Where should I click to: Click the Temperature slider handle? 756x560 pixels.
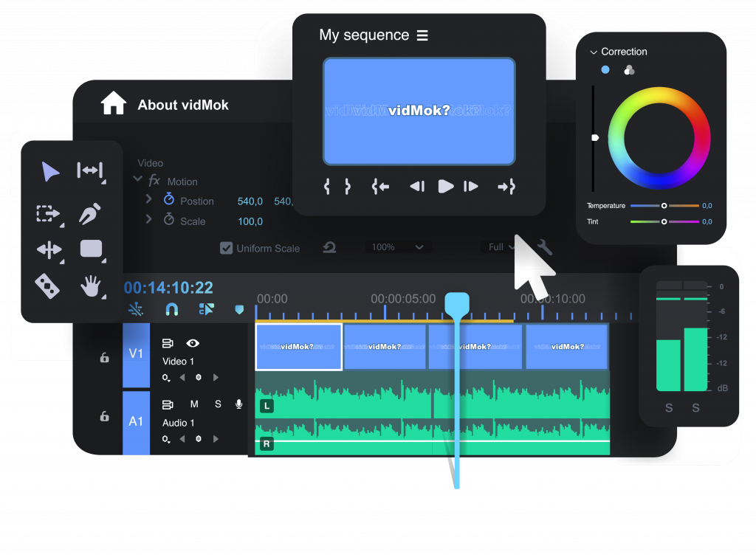tap(664, 206)
